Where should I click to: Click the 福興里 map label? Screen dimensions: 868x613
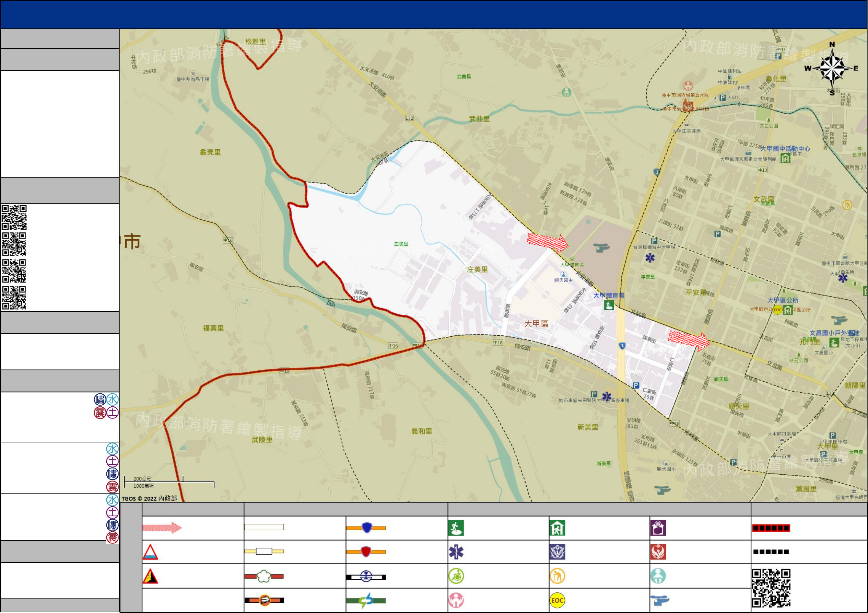[213, 328]
